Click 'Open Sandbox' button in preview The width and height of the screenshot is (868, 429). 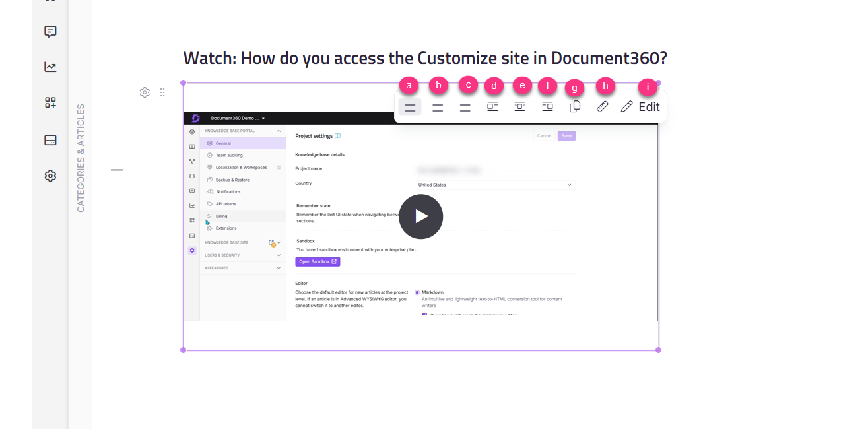click(317, 262)
